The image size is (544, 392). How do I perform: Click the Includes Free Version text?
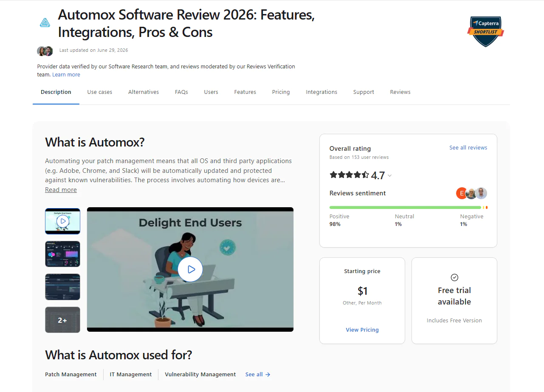tap(454, 321)
